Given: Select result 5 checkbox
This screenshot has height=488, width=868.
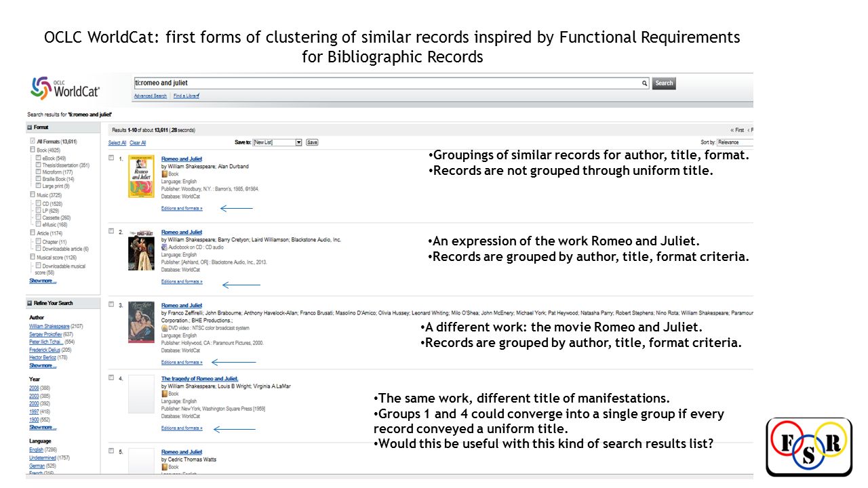Looking at the screenshot, I should click(111, 451).
